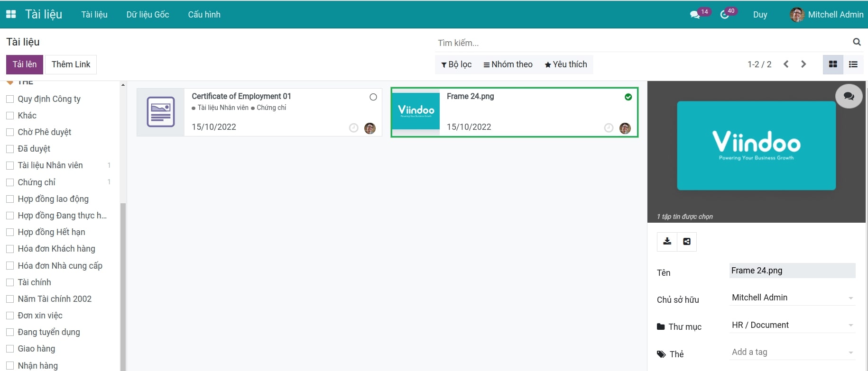Share the selected document
868x371 pixels.
click(x=687, y=241)
